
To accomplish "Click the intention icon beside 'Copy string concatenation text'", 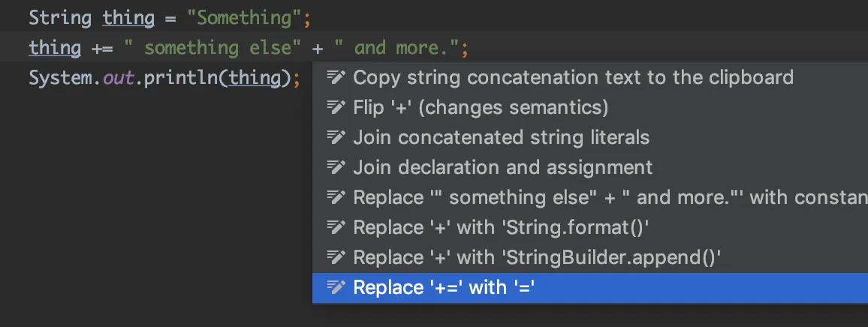I will pos(336,77).
